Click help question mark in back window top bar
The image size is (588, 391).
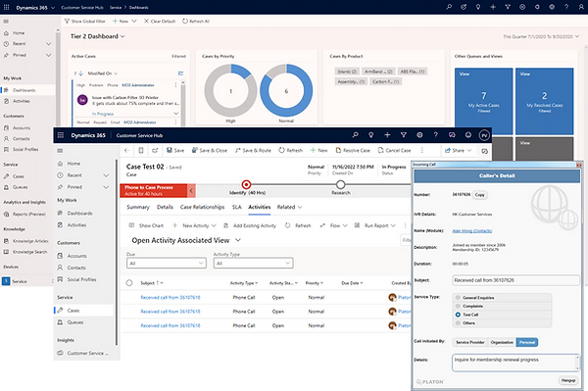pos(566,7)
